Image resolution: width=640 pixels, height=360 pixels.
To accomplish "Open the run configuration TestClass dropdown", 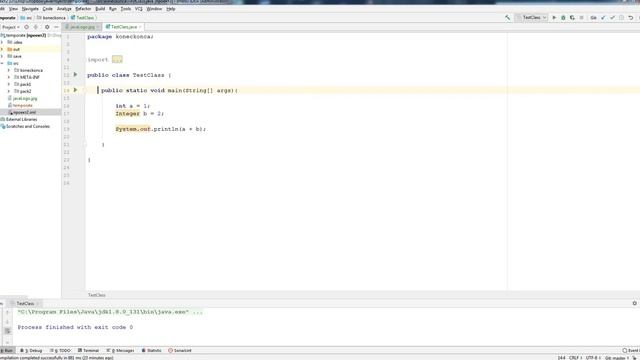I will 532,18.
